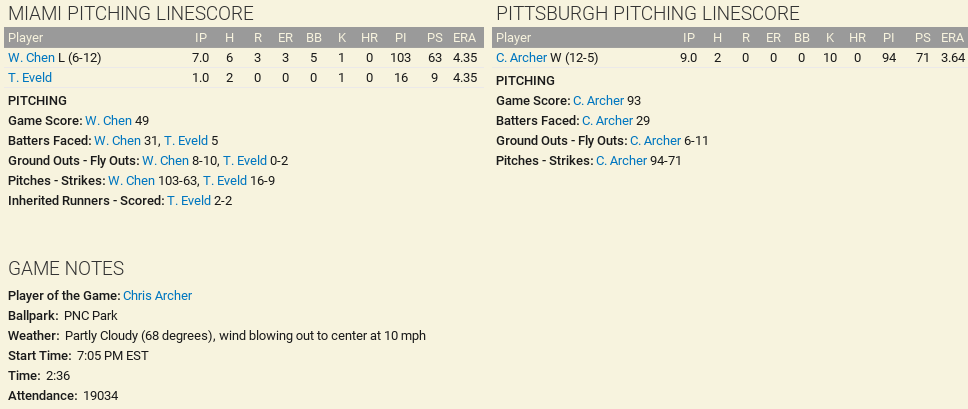This screenshot has width=968, height=409.
Task: Click C. Archer link beside Pittsburgh Game Score
Action: coord(598,101)
